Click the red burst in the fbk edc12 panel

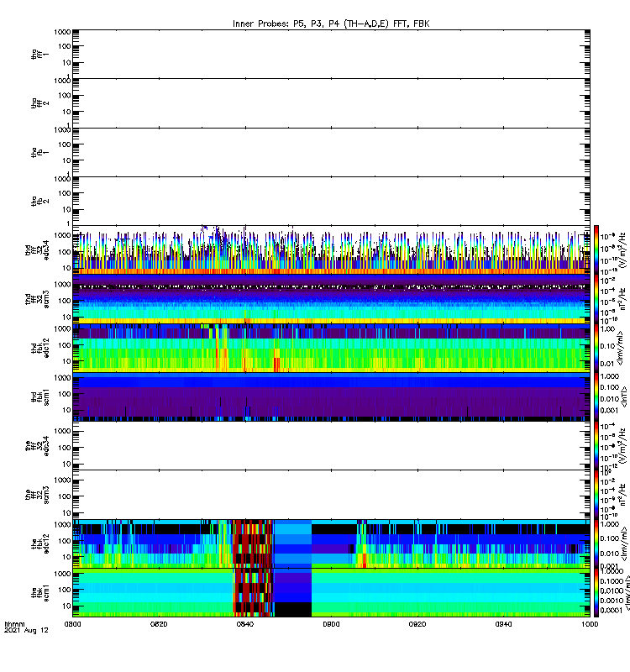coord(253,543)
